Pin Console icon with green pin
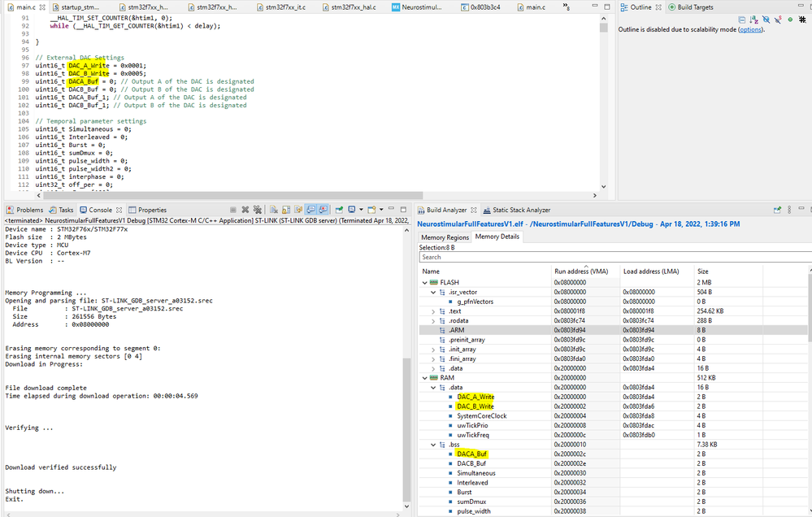 [339, 210]
